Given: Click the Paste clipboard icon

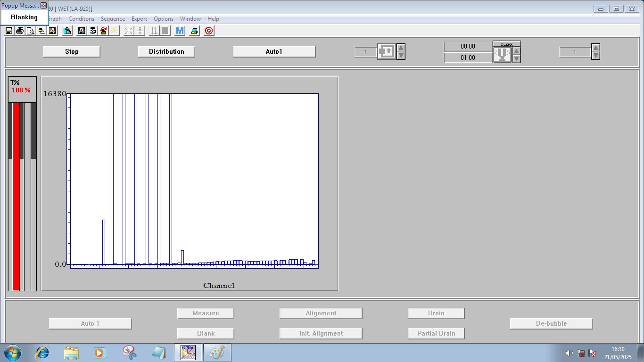Looking at the screenshot, I should (67, 30).
